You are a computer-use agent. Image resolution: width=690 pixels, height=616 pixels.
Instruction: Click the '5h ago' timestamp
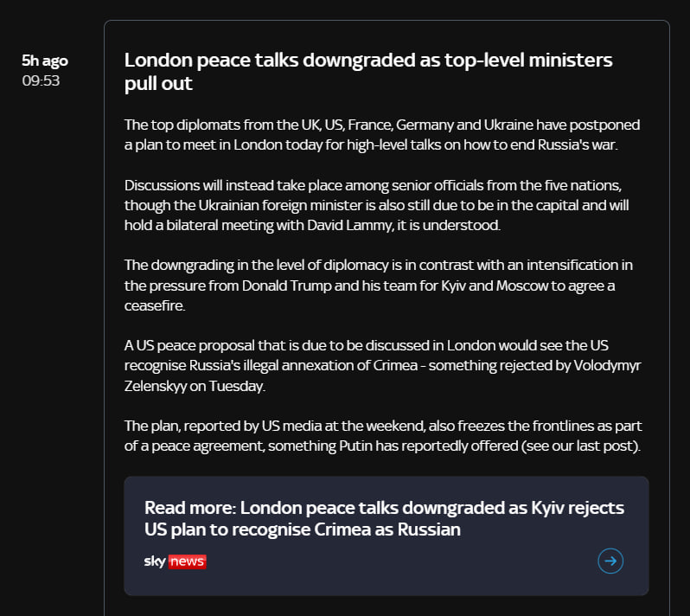[45, 61]
